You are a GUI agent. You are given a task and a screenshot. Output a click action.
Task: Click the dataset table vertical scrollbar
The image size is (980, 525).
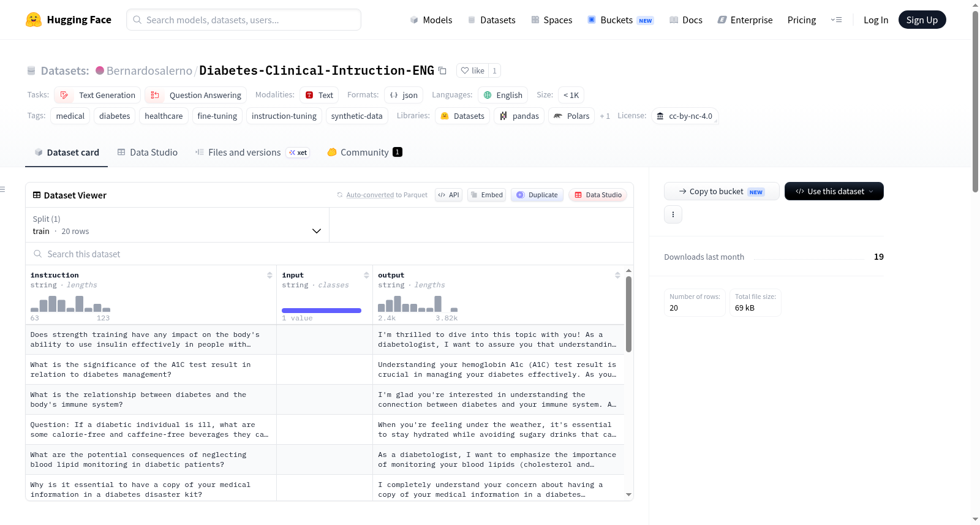628,314
